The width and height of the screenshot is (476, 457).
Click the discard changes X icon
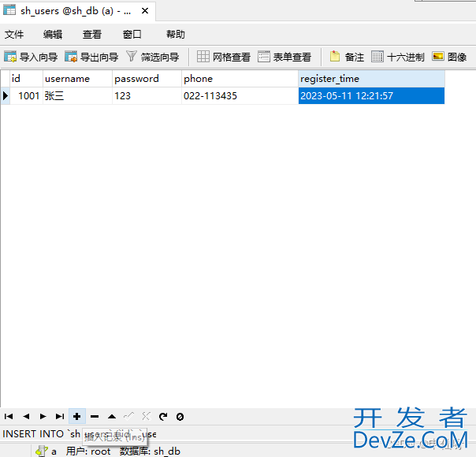tap(146, 416)
